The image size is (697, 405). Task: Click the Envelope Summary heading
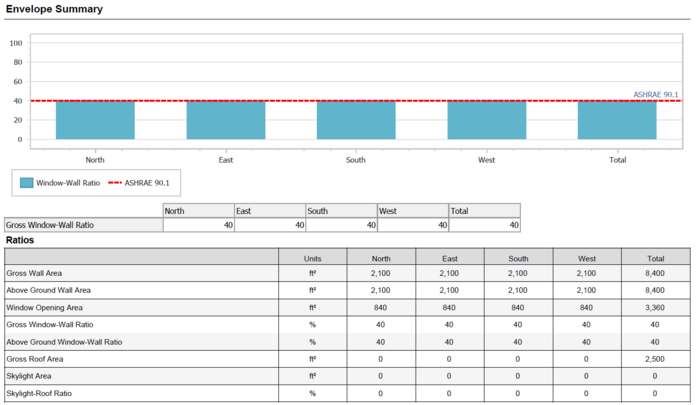pyautogui.click(x=54, y=9)
